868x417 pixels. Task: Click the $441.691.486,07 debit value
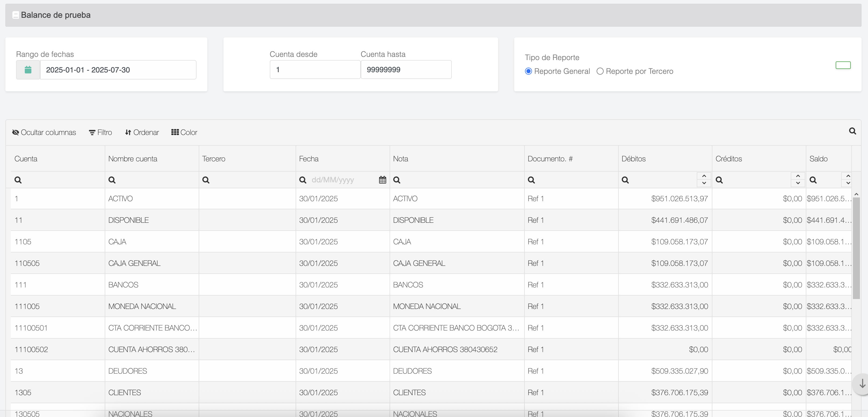coord(679,220)
